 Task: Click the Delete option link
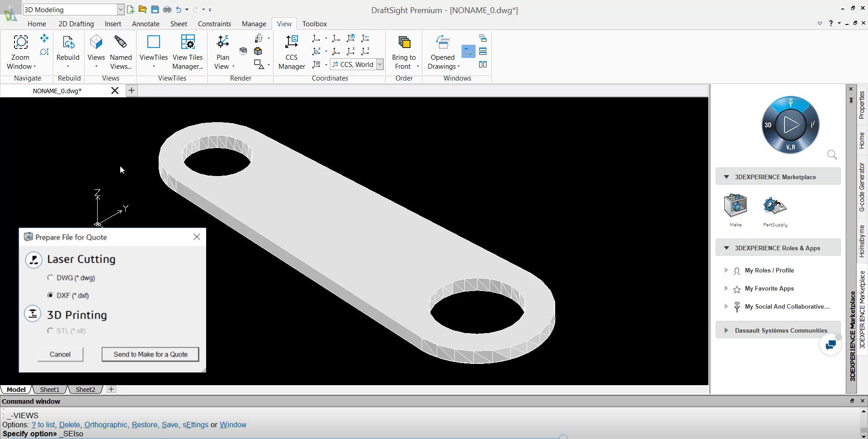click(x=70, y=425)
